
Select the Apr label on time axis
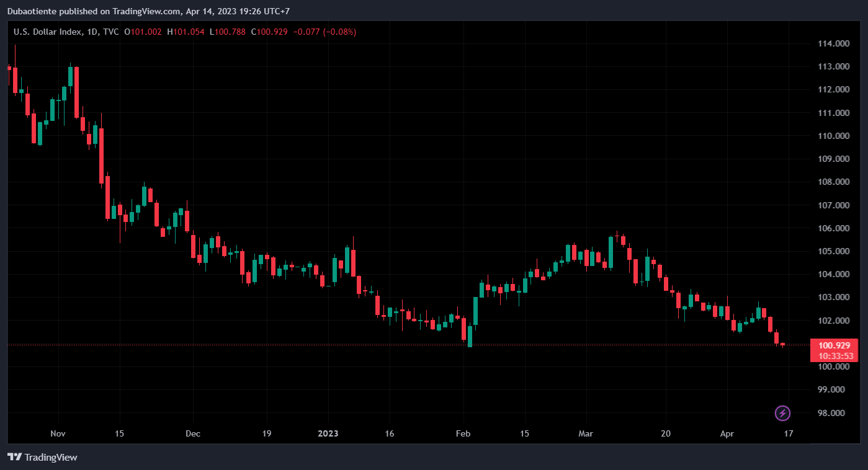pos(727,433)
